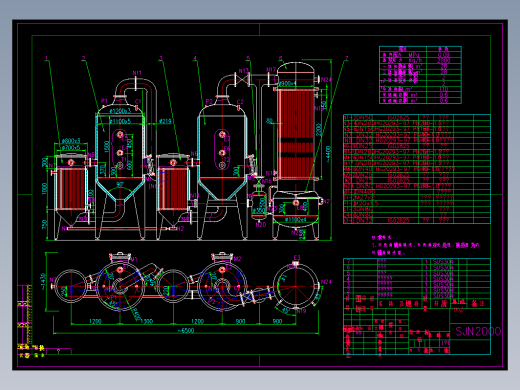Click the C1 port label
The height and width of the screenshot is (390, 520).
pyautogui.click(x=138, y=101)
